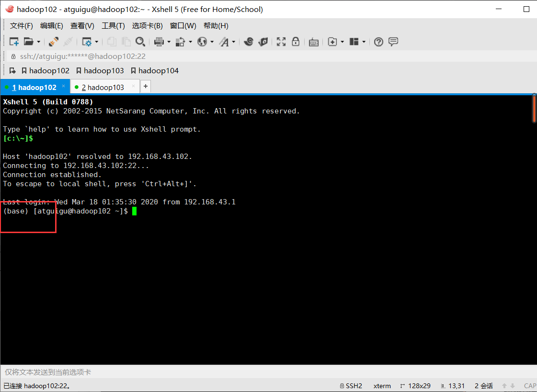This screenshot has width=537, height=392.
Task: Open the 编辑(E) menu
Action: tap(51, 26)
